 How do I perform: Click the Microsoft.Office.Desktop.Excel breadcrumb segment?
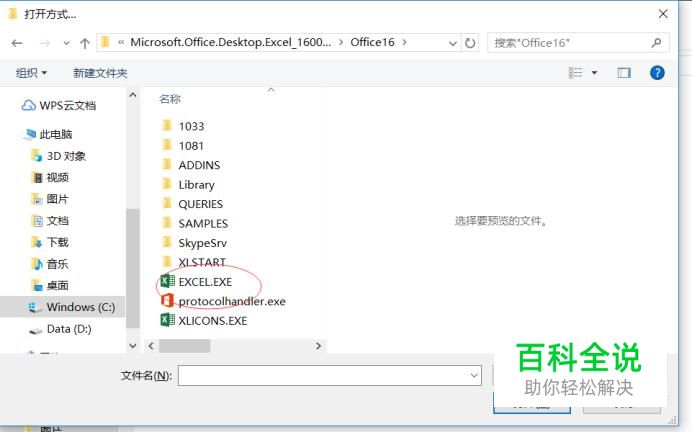click(230, 42)
